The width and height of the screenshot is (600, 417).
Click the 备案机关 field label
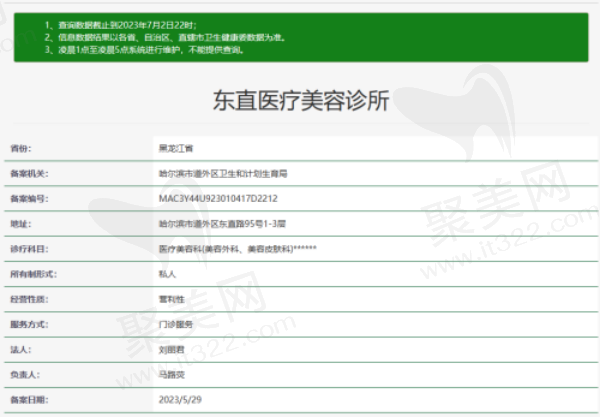click(x=29, y=174)
